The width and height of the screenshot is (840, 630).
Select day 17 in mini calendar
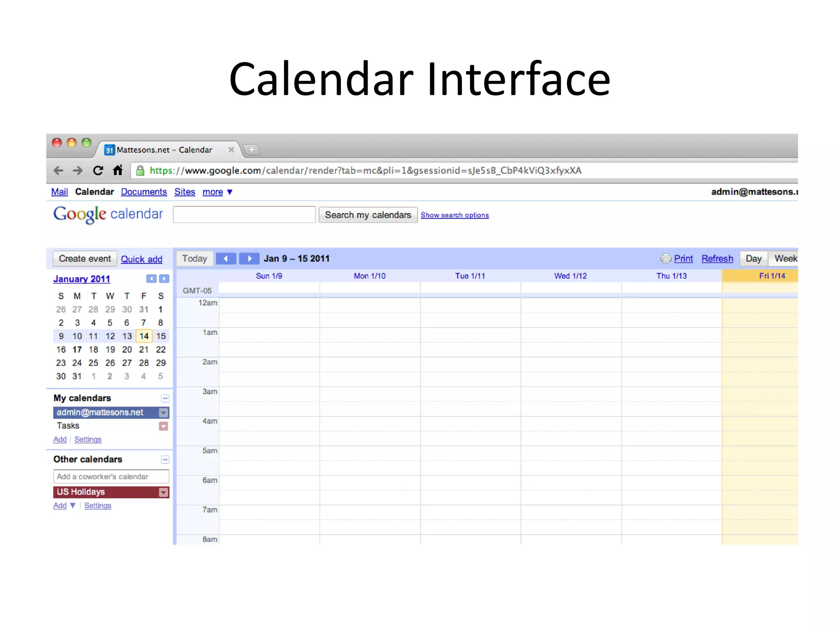click(77, 350)
